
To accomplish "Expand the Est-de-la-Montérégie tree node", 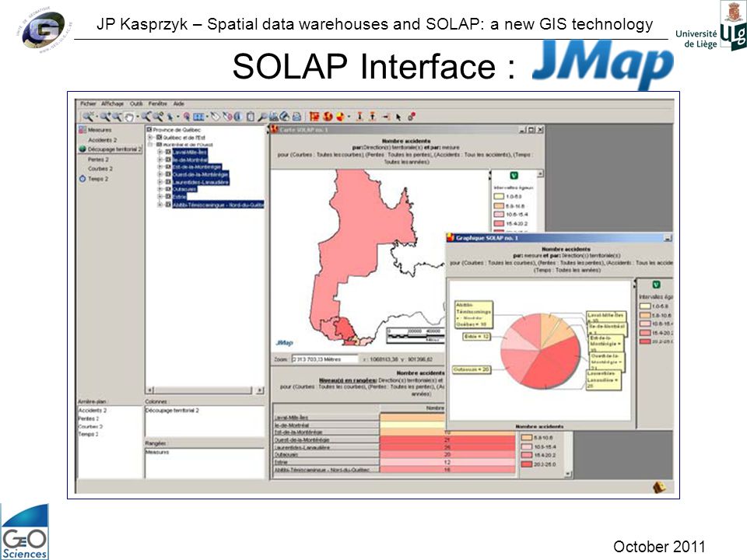I will click(x=160, y=166).
